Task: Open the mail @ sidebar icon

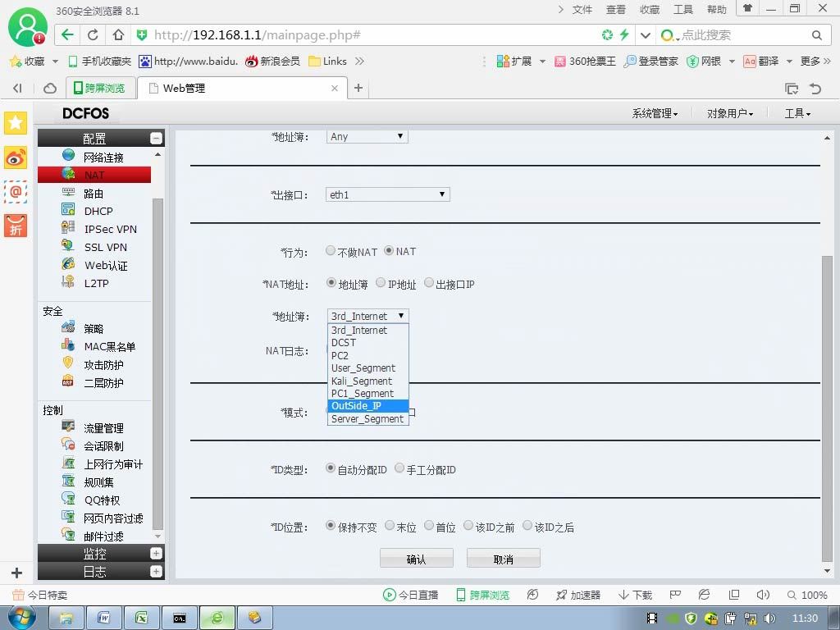Action: coord(16,191)
